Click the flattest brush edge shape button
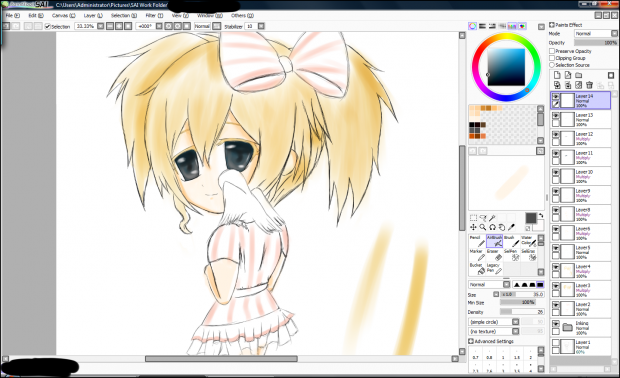The height and width of the screenshot is (378, 620). pyautogui.click(x=540, y=284)
